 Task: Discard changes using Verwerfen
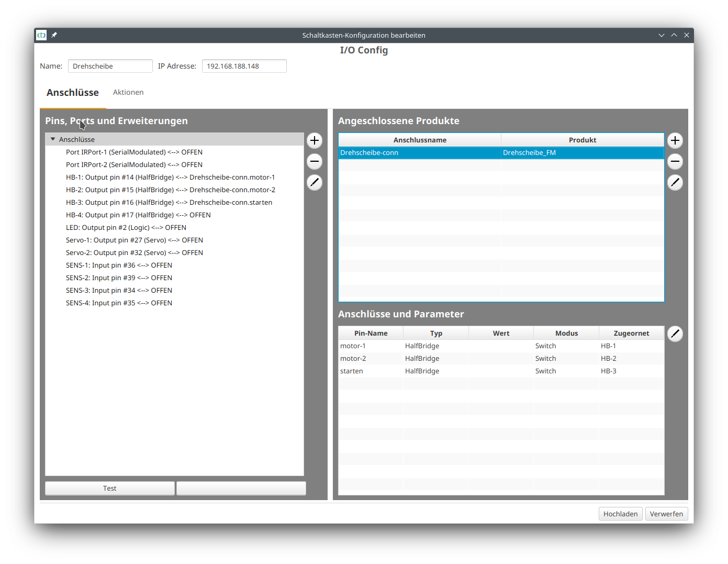666,514
